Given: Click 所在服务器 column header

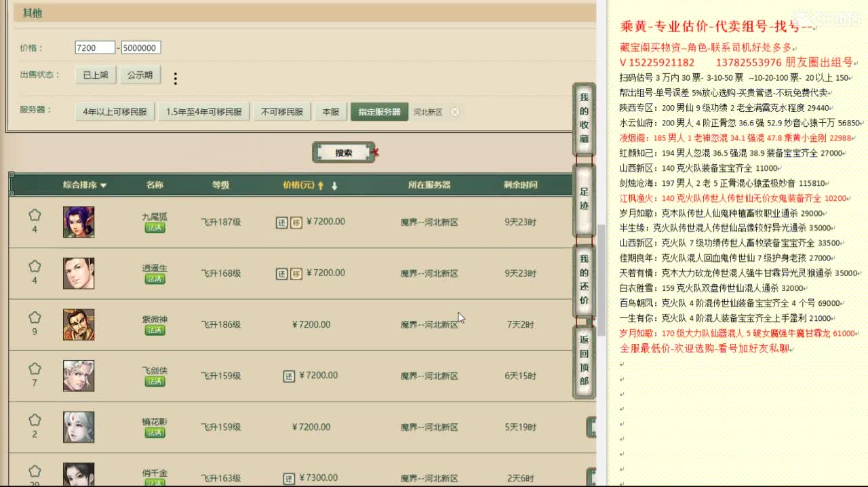Looking at the screenshot, I should [x=429, y=185].
